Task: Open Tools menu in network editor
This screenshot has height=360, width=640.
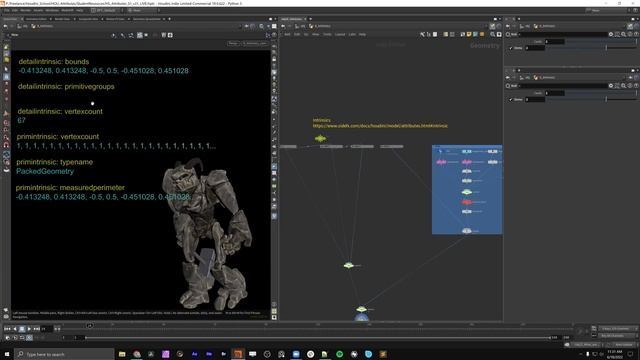Action: coord(327,35)
